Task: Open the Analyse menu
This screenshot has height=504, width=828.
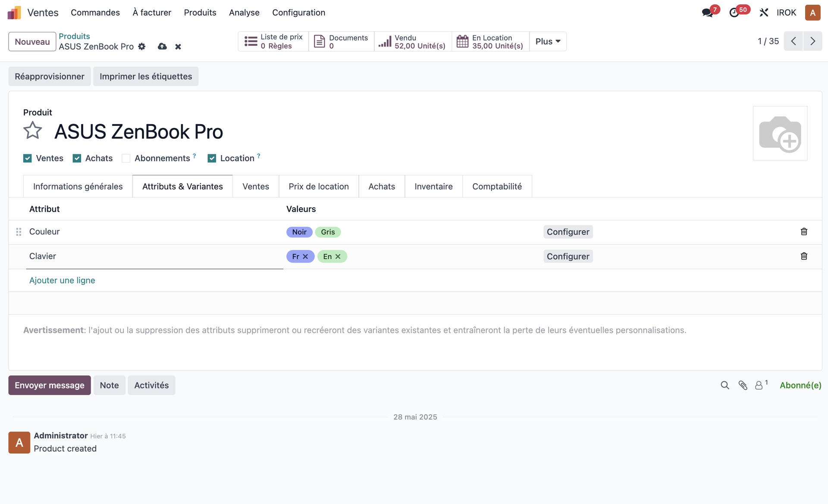Action: [244, 13]
